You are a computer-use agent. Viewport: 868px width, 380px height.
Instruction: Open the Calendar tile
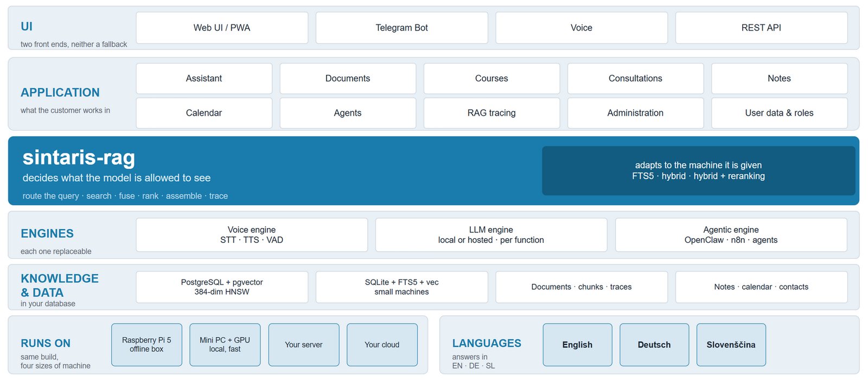tap(204, 113)
